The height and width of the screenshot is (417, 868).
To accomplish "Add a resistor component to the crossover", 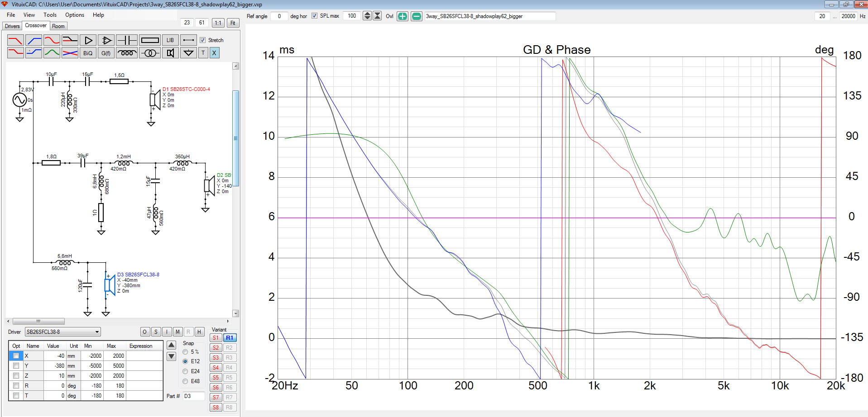I will coord(150,40).
